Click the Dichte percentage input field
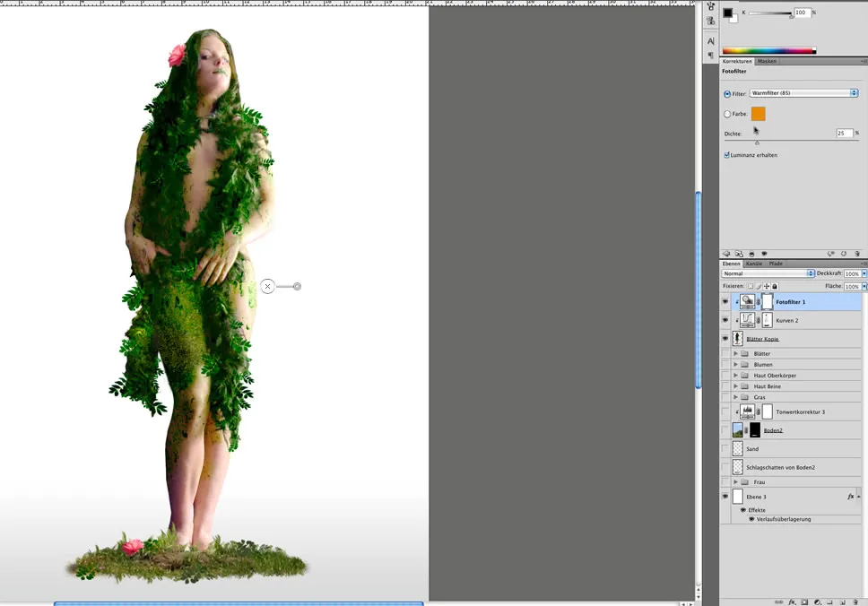This screenshot has height=606, width=868. coord(844,133)
